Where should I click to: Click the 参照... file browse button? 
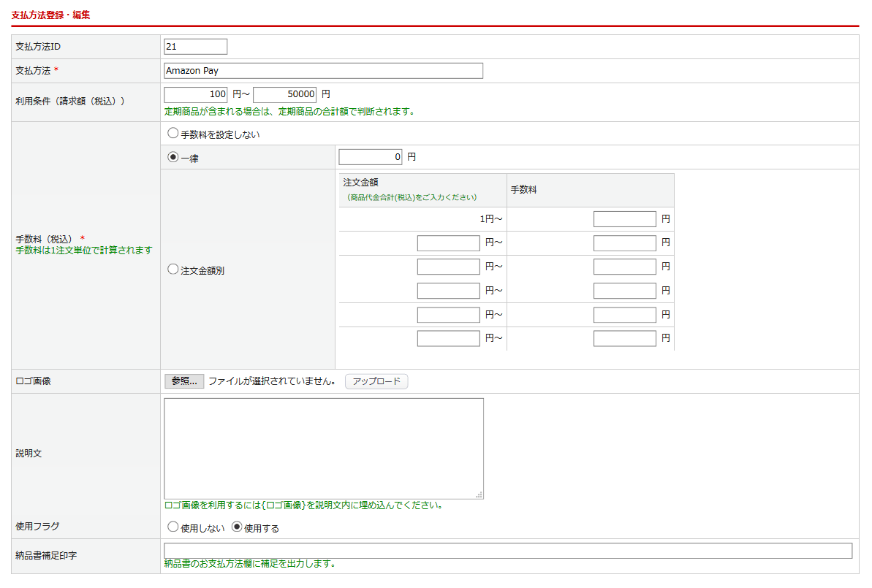click(x=184, y=381)
